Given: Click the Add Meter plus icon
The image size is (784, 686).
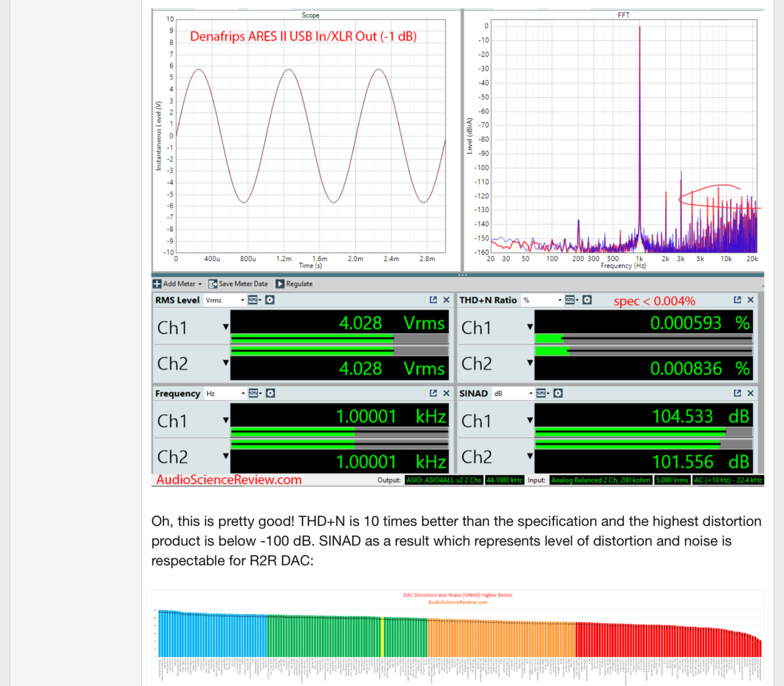Looking at the screenshot, I should (x=157, y=284).
